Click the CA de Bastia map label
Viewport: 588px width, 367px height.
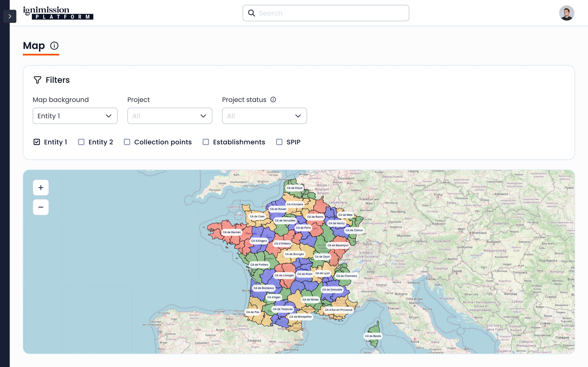tap(373, 336)
